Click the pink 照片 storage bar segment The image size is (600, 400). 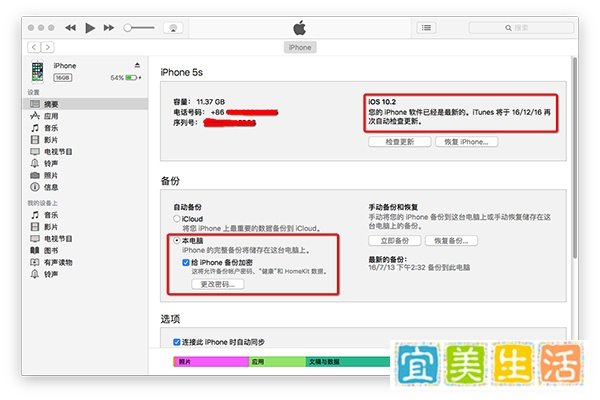(211, 361)
